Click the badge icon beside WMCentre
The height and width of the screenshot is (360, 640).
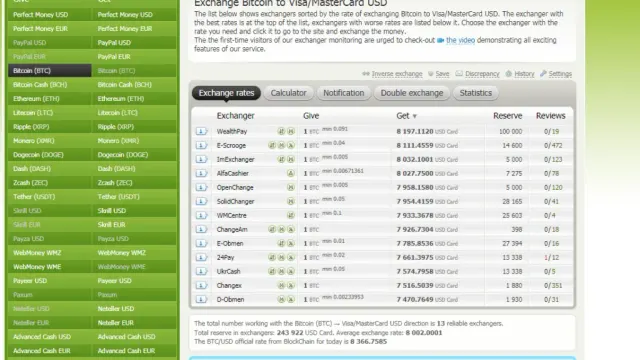point(291,215)
